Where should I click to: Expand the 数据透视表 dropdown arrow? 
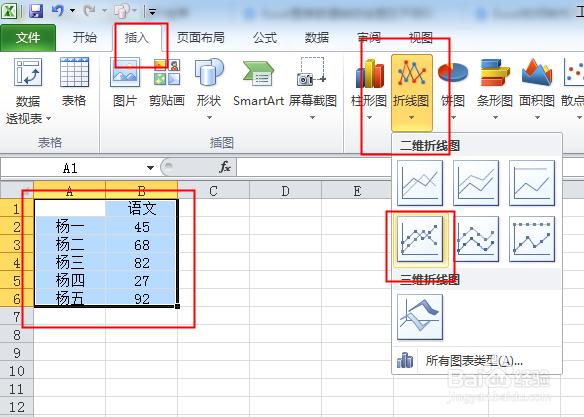pyautogui.click(x=48, y=119)
